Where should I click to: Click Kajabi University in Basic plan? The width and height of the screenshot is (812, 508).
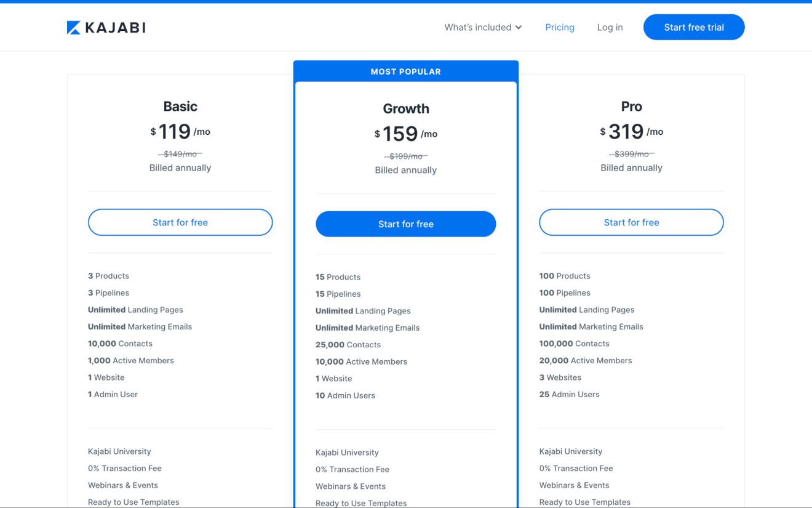(119, 451)
